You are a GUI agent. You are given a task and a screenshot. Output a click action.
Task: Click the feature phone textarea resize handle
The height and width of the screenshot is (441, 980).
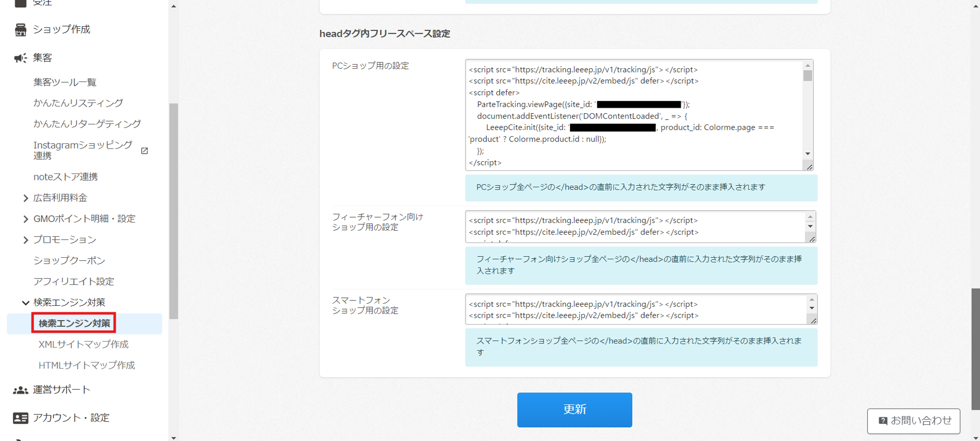pos(811,239)
